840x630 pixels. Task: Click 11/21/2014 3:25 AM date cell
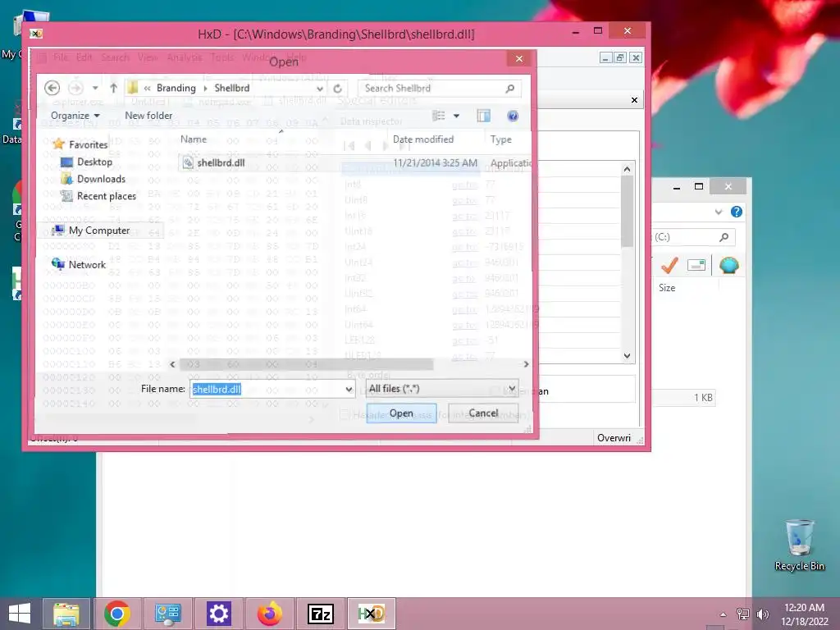point(435,163)
